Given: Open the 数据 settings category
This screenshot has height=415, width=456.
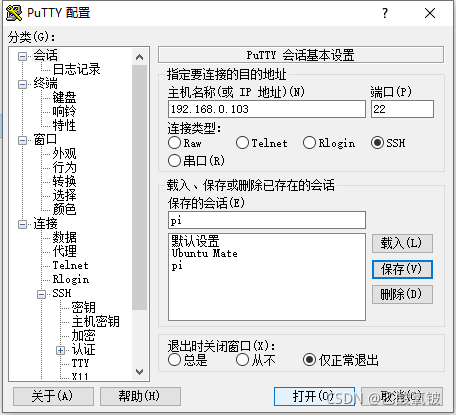Looking at the screenshot, I should pos(64,237).
